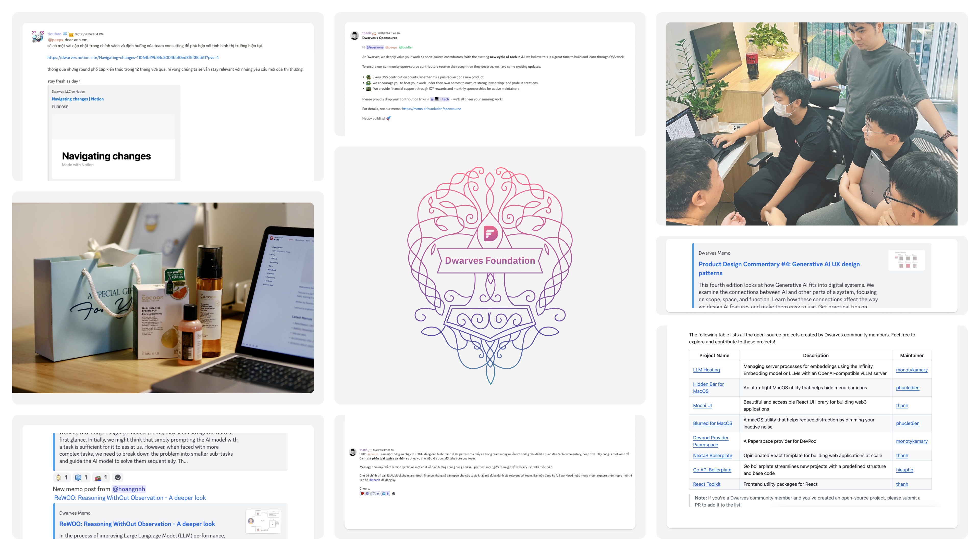Open the NextJS Boilerplate project link
This screenshot has height=551, width=980.
[713, 455]
